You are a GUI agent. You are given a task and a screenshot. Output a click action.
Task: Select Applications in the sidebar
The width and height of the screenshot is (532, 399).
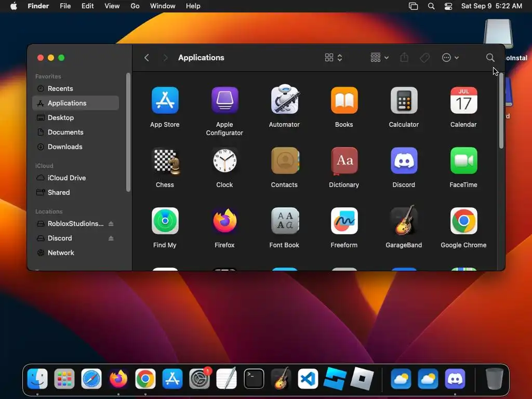click(75, 103)
